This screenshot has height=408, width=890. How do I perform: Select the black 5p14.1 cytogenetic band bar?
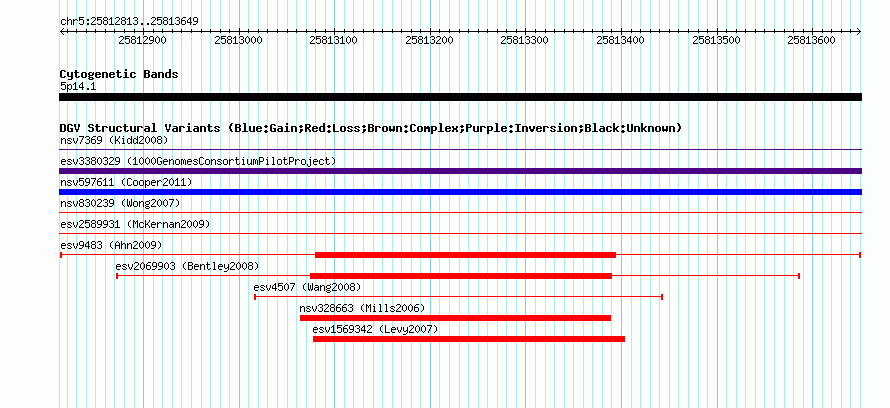(x=460, y=97)
